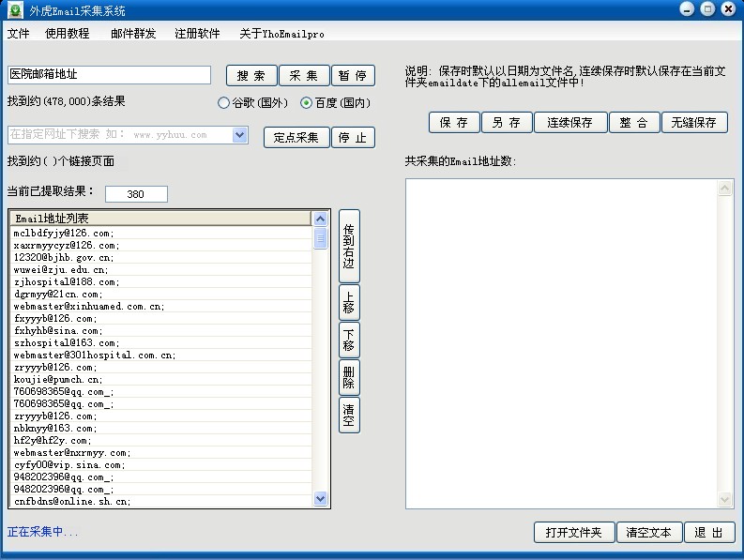744x560 pixels.
Task: Select row dgrmyy@21cn.com
Action: [x=160, y=294]
